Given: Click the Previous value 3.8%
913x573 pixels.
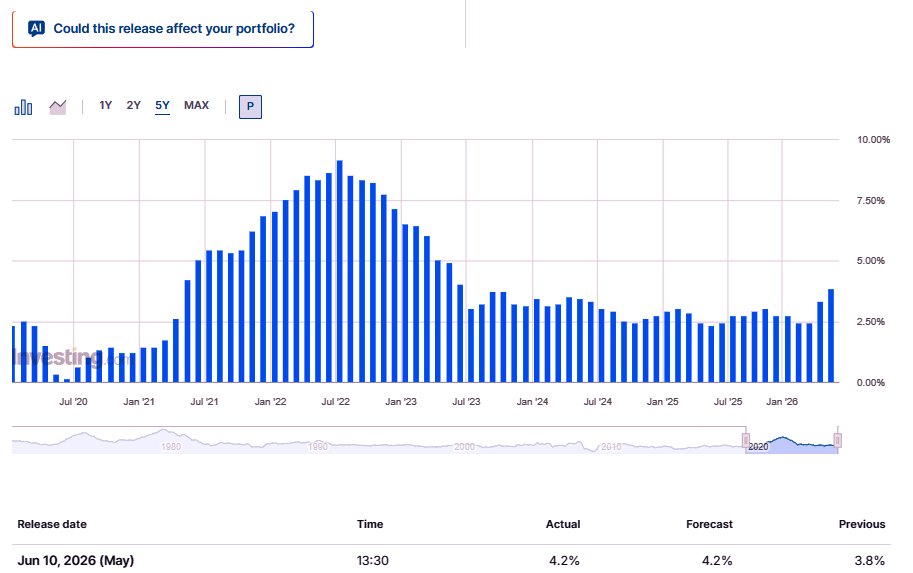Looking at the screenshot, I should (x=869, y=560).
